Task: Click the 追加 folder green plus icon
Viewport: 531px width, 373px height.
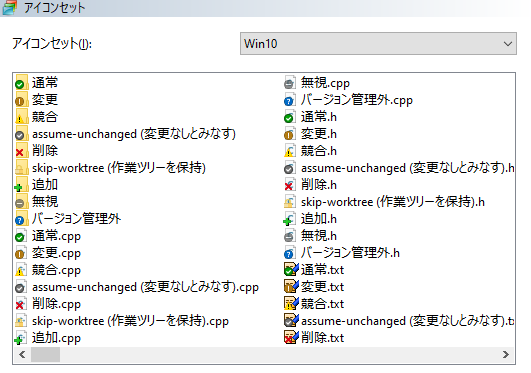Action: (21, 185)
